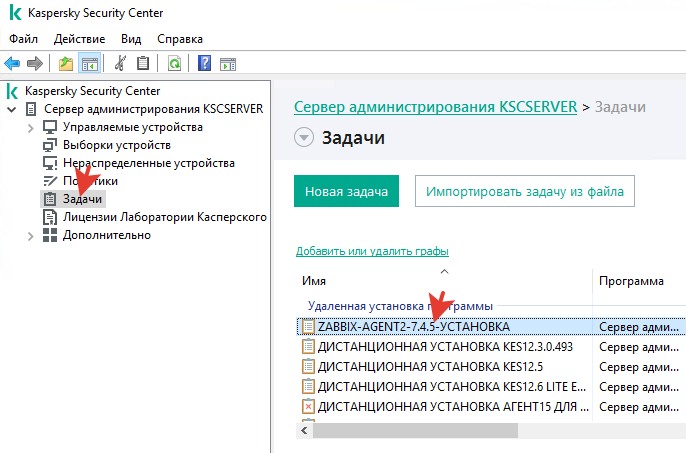Select Лицензии Лаборатории Касперского in tree
This screenshot has width=686, height=453.
(164, 217)
